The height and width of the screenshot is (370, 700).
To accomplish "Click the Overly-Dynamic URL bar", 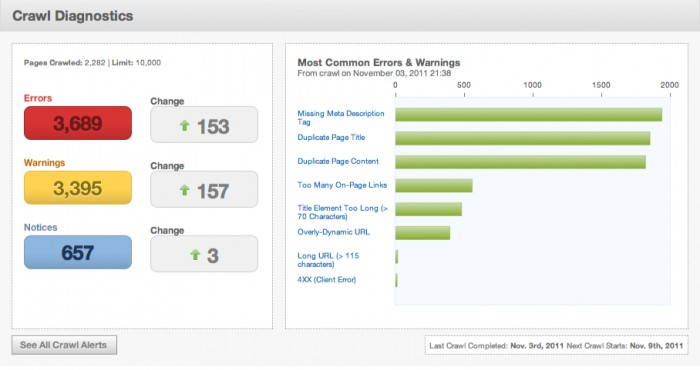I will (x=423, y=233).
